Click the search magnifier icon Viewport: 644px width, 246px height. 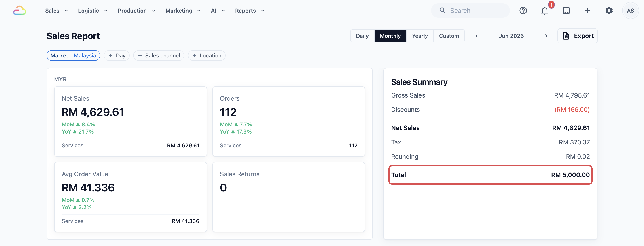click(x=443, y=11)
